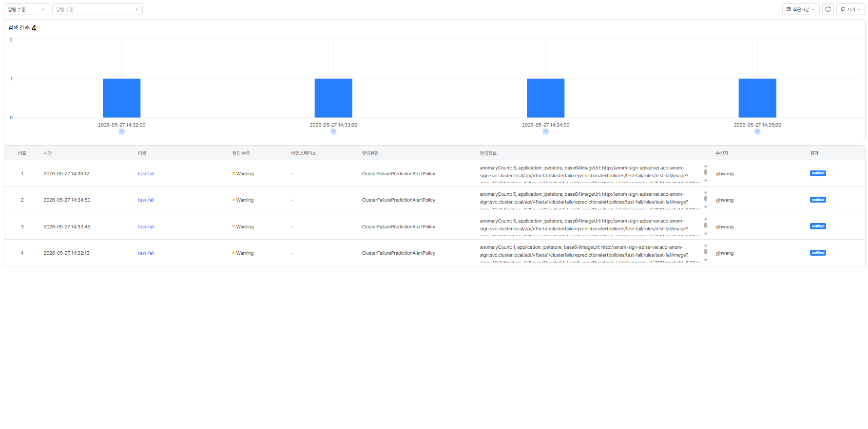Click the chart bar at 14:32:00
The width and height of the screenshot is (868, 429).
point(121,98)
